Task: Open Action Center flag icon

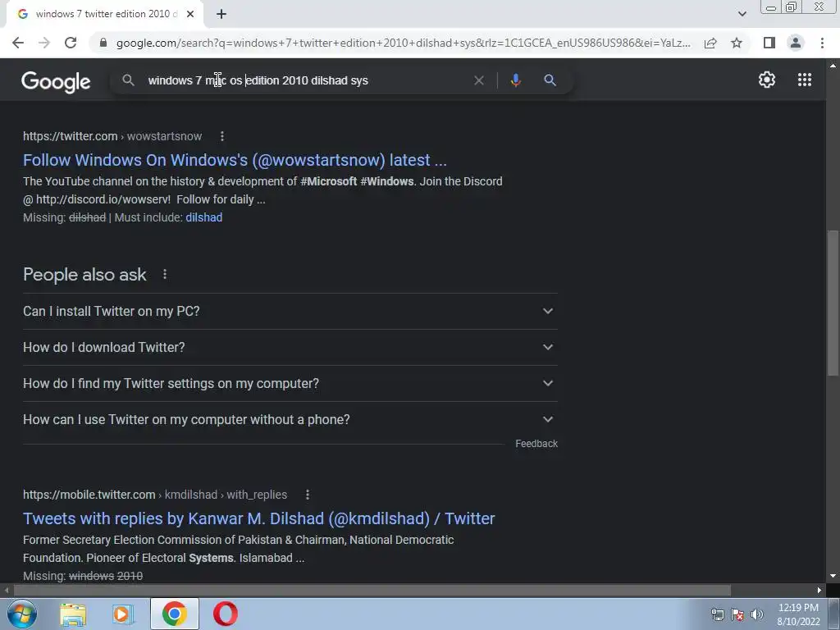Action: [737, 614]
